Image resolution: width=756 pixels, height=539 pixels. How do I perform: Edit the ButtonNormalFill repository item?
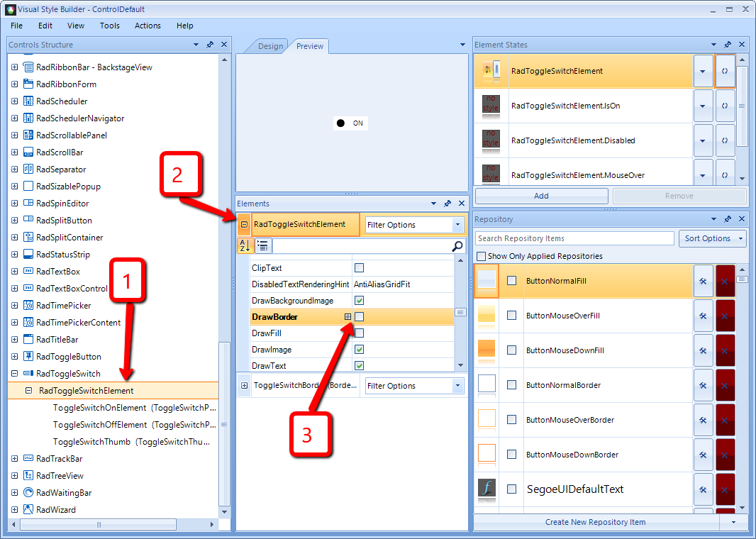tap(703, 281)
